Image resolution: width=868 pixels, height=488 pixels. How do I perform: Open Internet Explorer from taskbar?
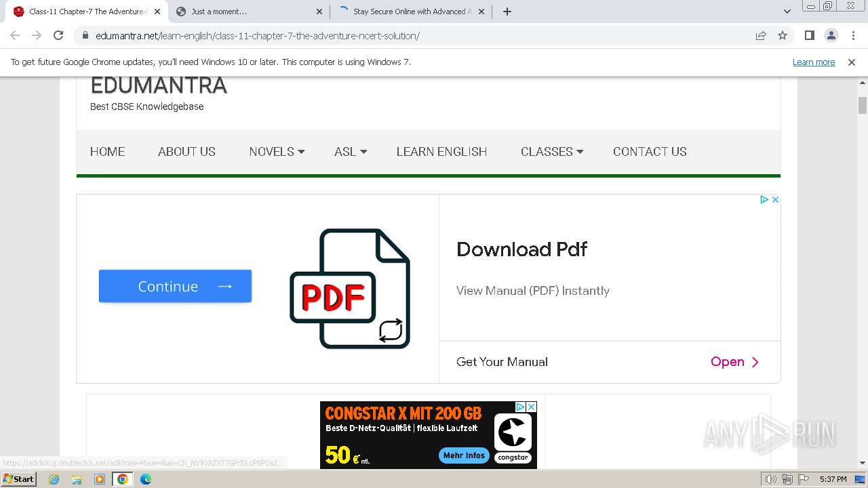coord(54,479)
